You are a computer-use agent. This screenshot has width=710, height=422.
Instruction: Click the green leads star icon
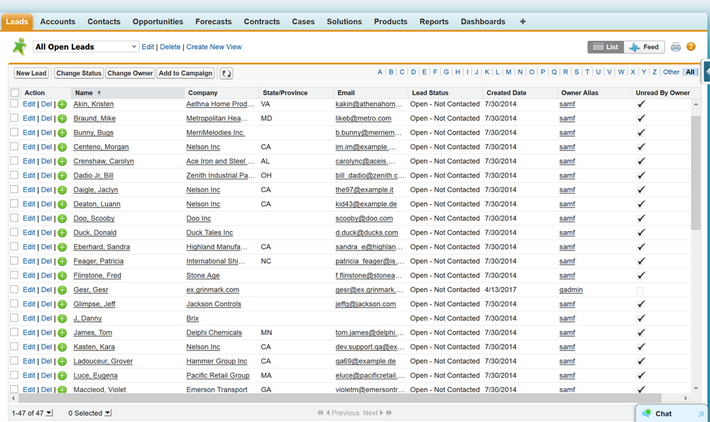(19, 47)
